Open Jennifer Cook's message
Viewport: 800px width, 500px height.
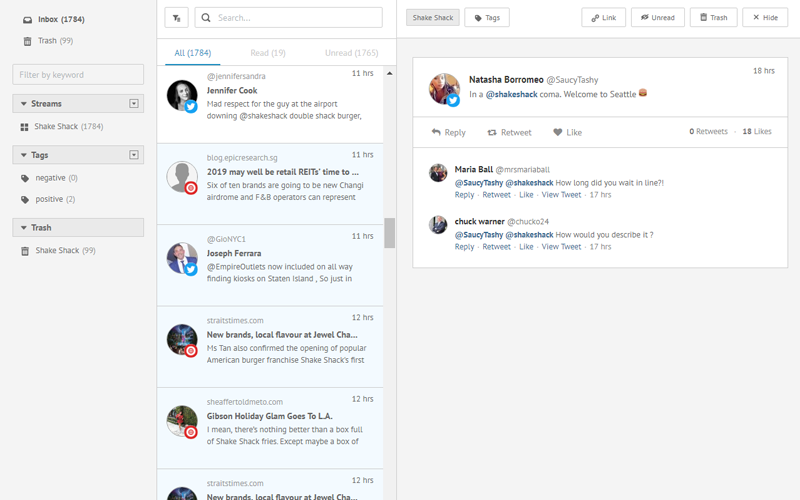pyautogui.click(x=270, y=105)
